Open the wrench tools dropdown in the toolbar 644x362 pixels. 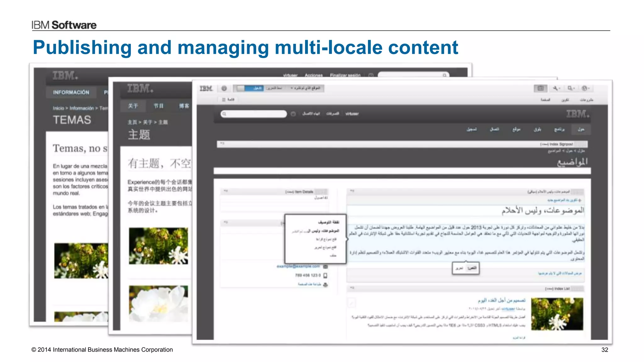point(556,88)
